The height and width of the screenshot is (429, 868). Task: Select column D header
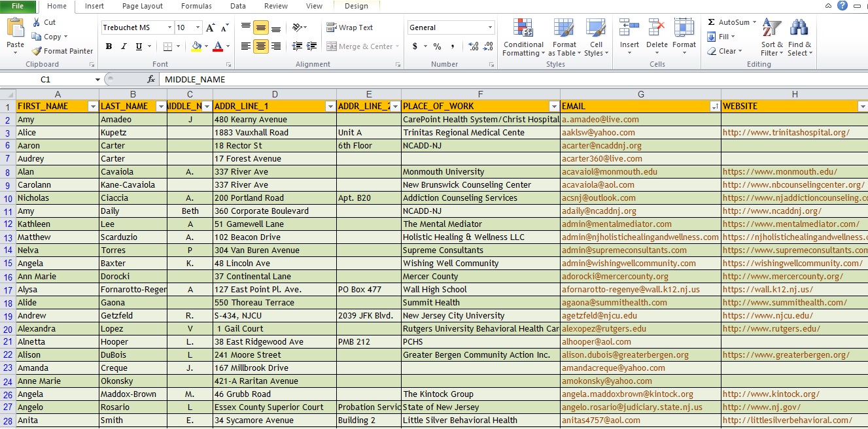(x=275, y=94)
